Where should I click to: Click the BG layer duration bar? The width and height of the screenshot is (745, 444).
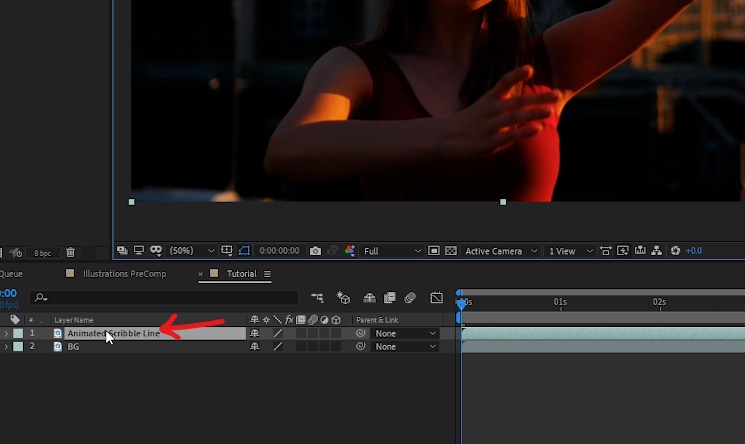click(x=603, y=347)
